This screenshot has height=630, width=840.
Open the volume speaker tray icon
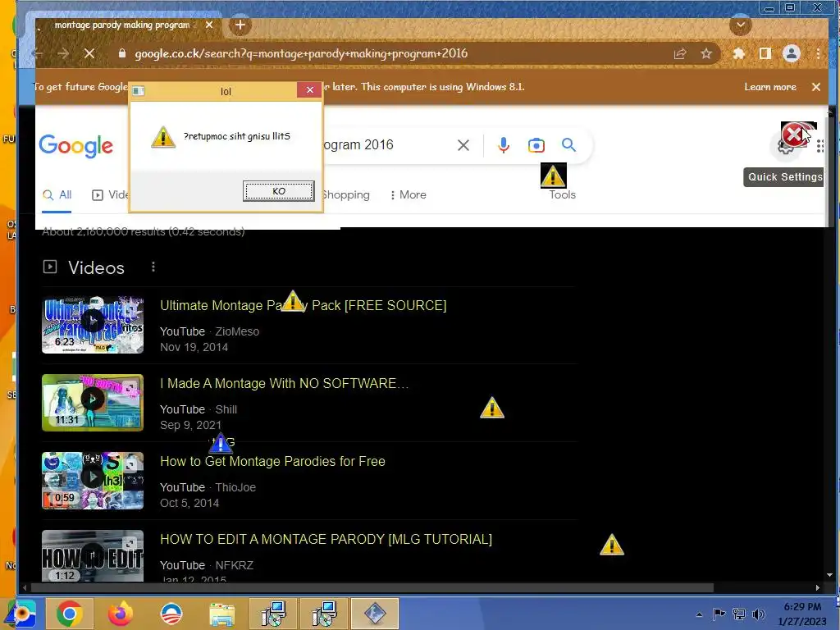click(x=758, y=614)
